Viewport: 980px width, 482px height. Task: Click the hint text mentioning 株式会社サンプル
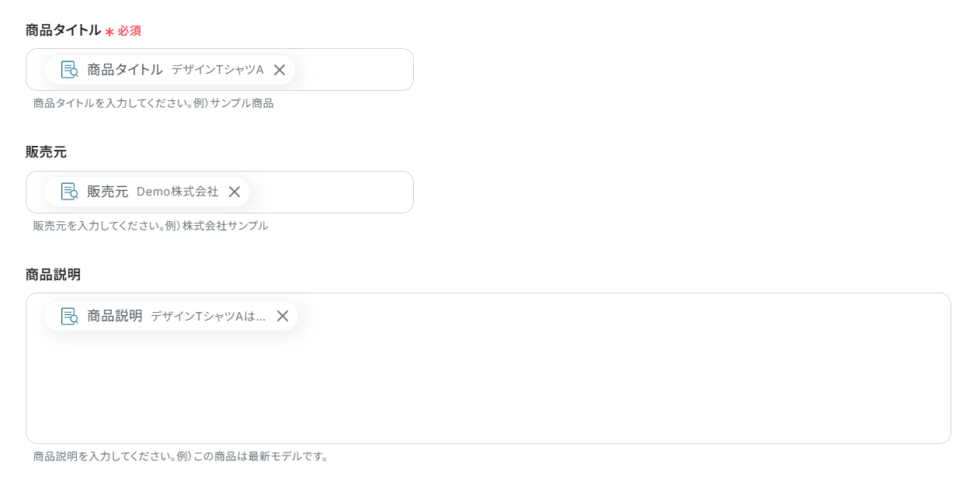click(151, 226)
